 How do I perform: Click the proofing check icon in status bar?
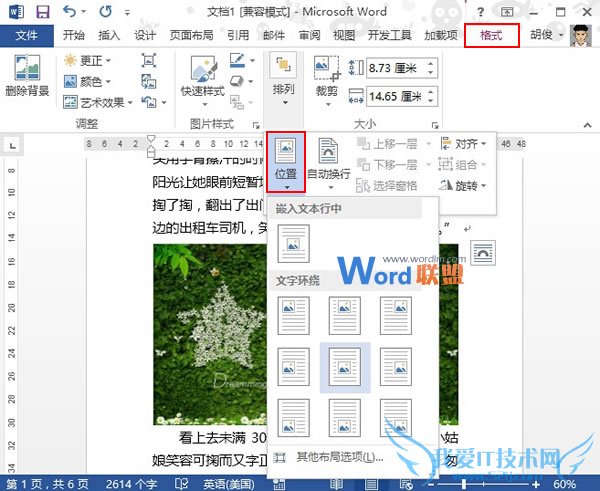click(x=181, y=484)
